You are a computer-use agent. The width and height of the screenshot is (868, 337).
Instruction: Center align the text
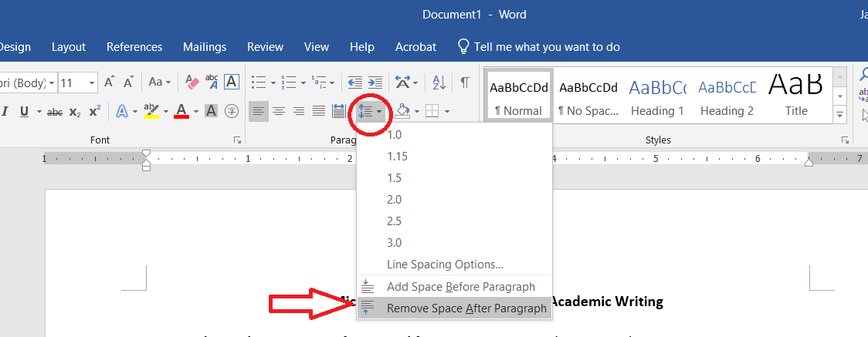[279, 112]
